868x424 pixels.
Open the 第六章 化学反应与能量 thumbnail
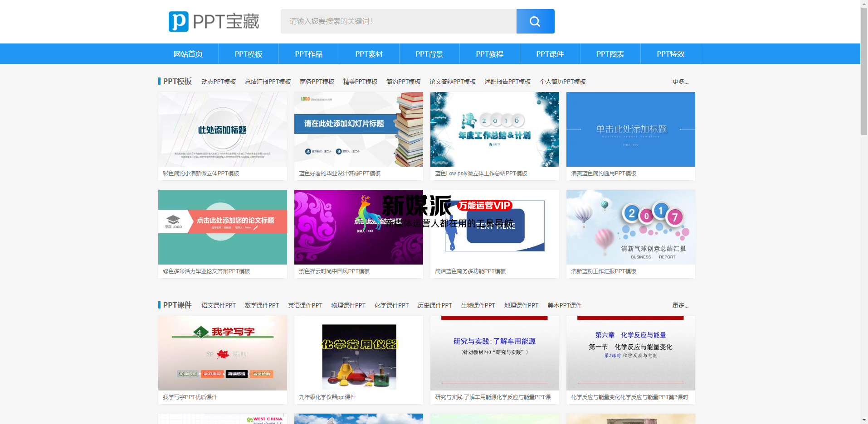631,353
